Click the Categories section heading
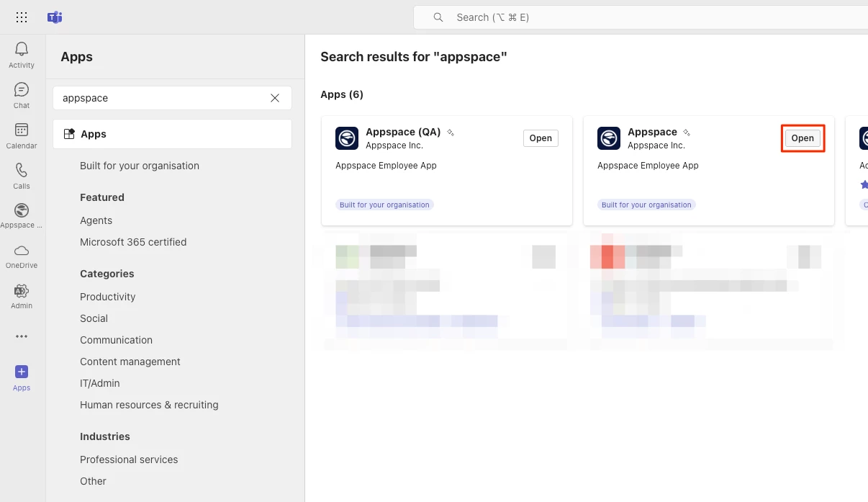Screen dimensions: 868x502 point(107,274)
